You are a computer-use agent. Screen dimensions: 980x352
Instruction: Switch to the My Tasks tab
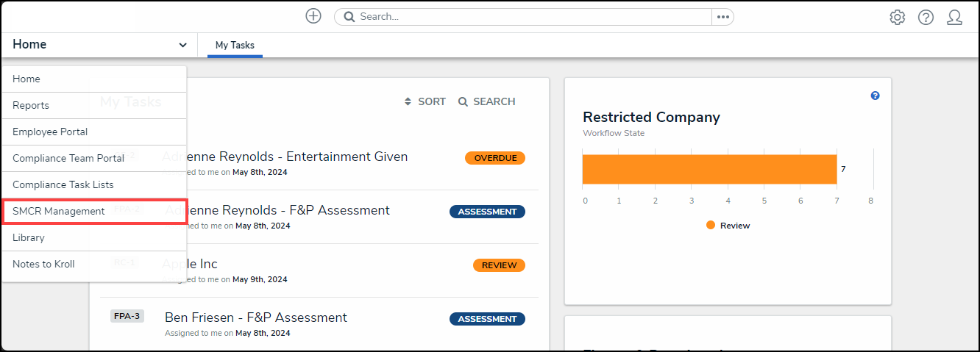[235, 46]
